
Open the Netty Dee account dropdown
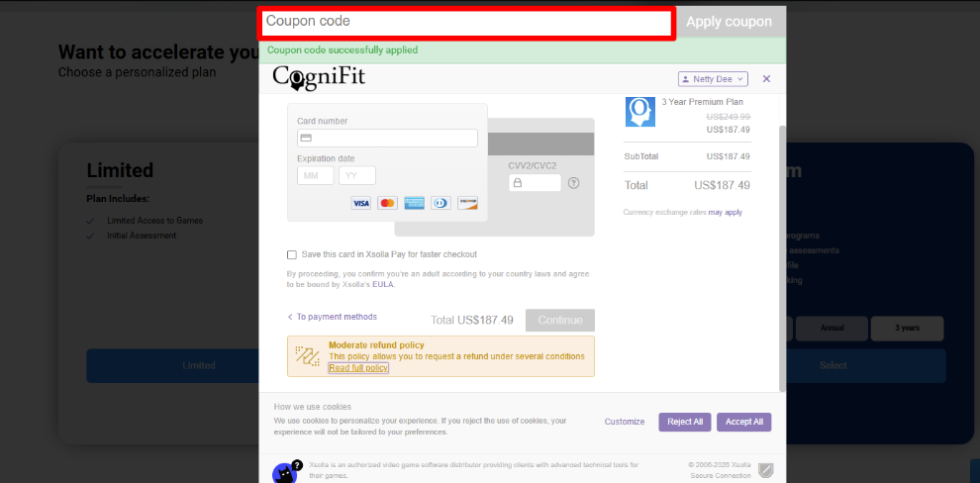pyautogui.click(x=713, y=79)
